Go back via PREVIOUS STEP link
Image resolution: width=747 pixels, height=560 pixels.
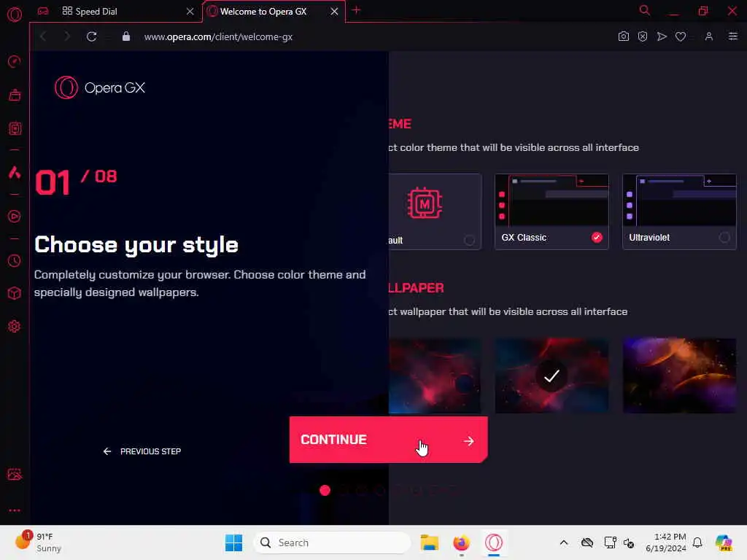point(142,451)
